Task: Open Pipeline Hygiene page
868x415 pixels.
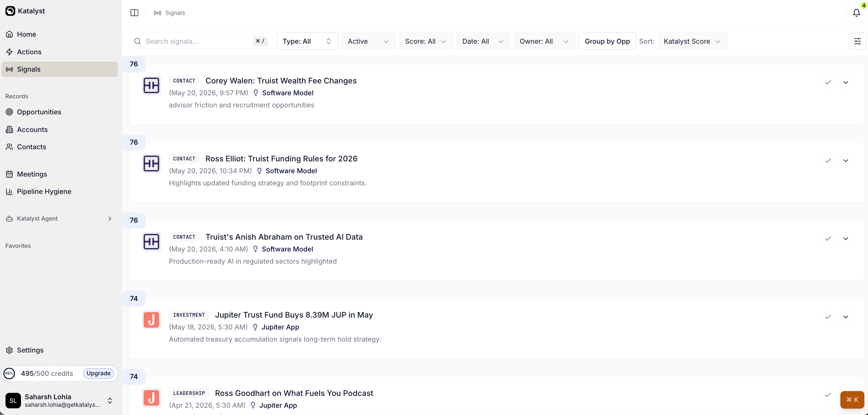Action: [x=59, y=191]
